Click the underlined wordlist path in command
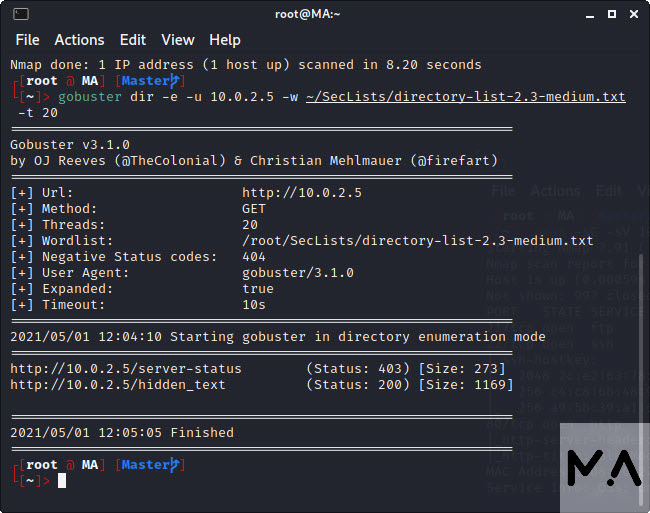 (x=465, y=97)
